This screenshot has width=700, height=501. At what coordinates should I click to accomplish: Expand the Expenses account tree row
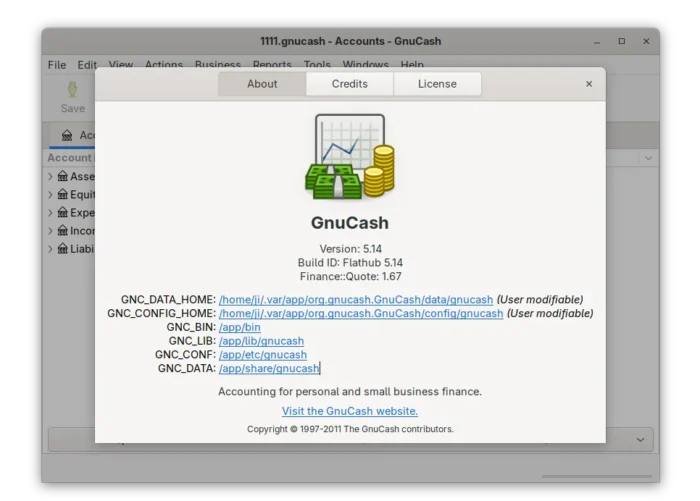click(51, 213)
